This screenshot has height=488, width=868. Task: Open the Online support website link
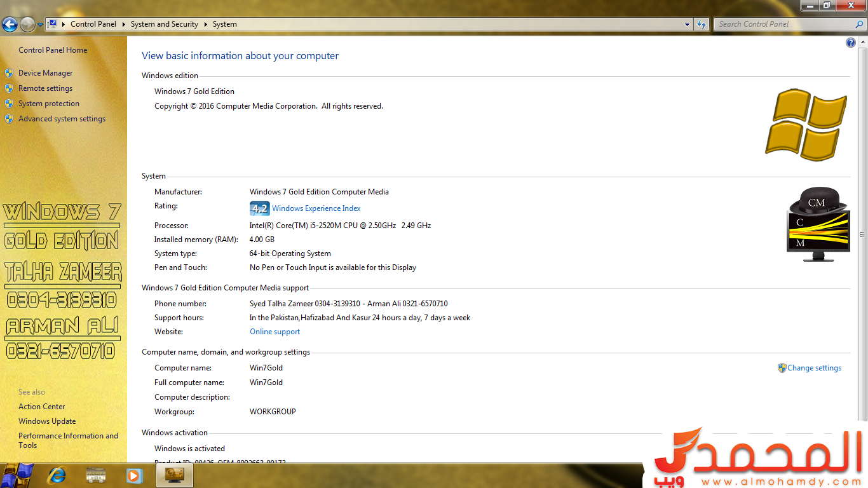pos(275,332)
